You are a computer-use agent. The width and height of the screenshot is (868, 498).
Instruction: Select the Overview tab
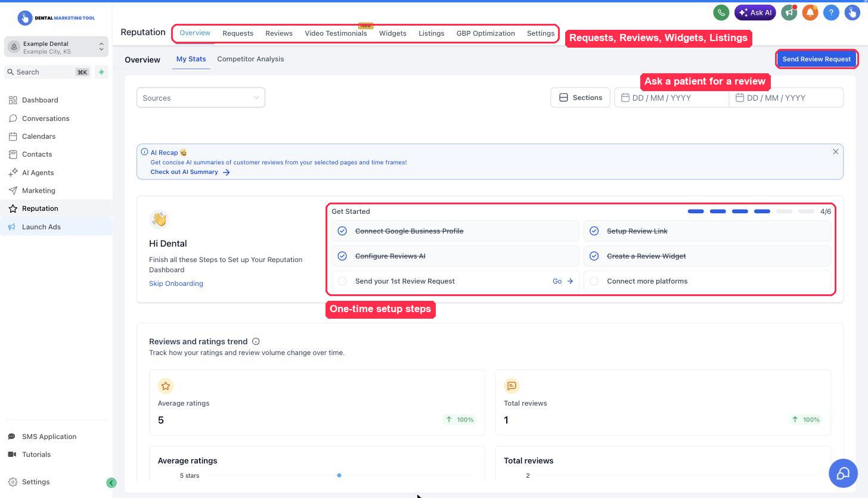[195, 33]
